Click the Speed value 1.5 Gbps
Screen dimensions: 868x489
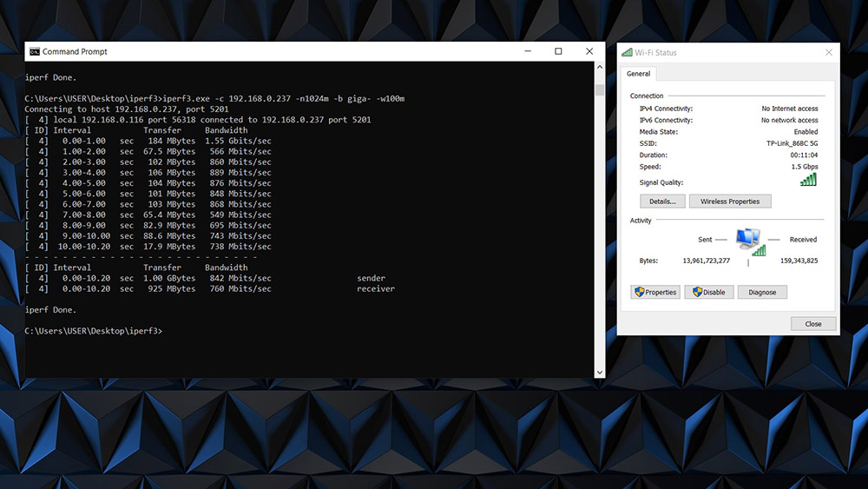(805, 167)
